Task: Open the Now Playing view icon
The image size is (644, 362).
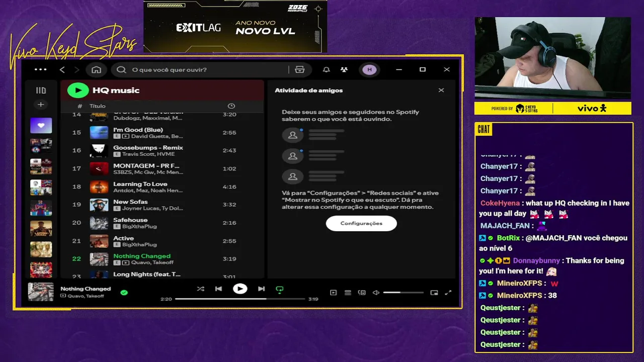Action: tap(333, 293)
